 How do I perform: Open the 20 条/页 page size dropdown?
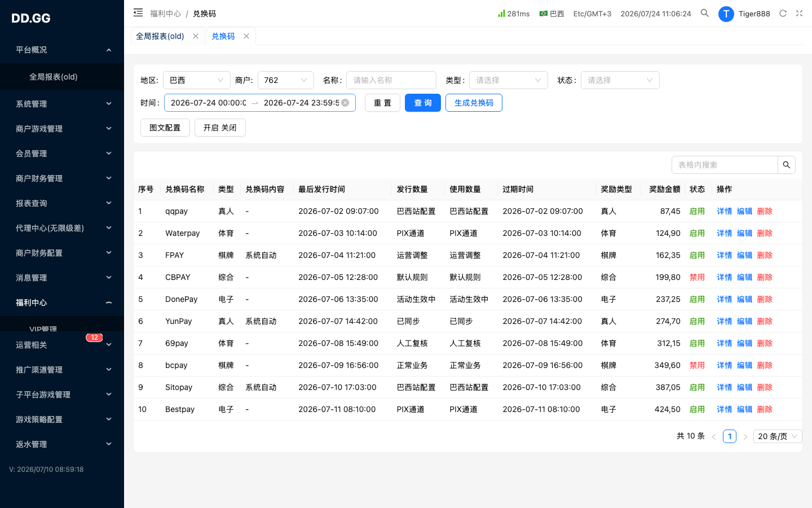coord(778,436)
